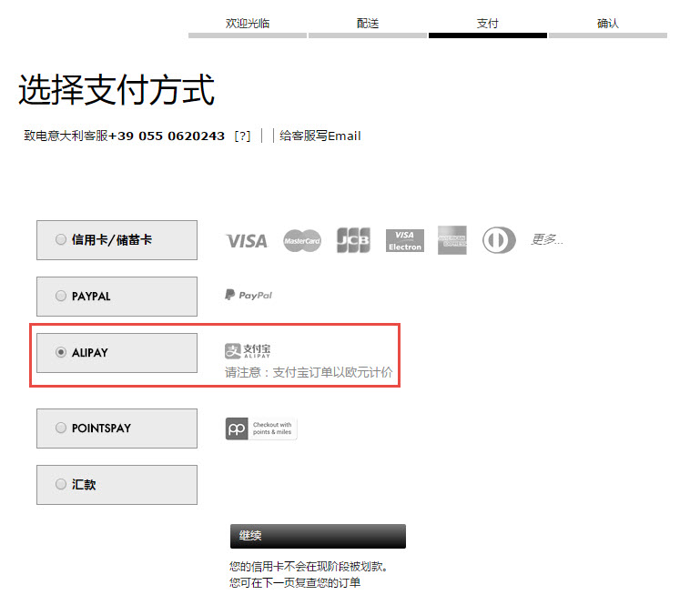Open the 确认 step tab
700x605 pixels.
(x=607, y=26)
